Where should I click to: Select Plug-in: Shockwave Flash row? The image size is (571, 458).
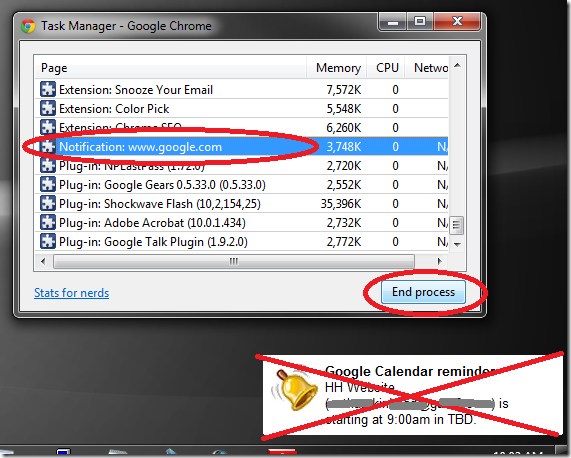(x=241, y=203)
